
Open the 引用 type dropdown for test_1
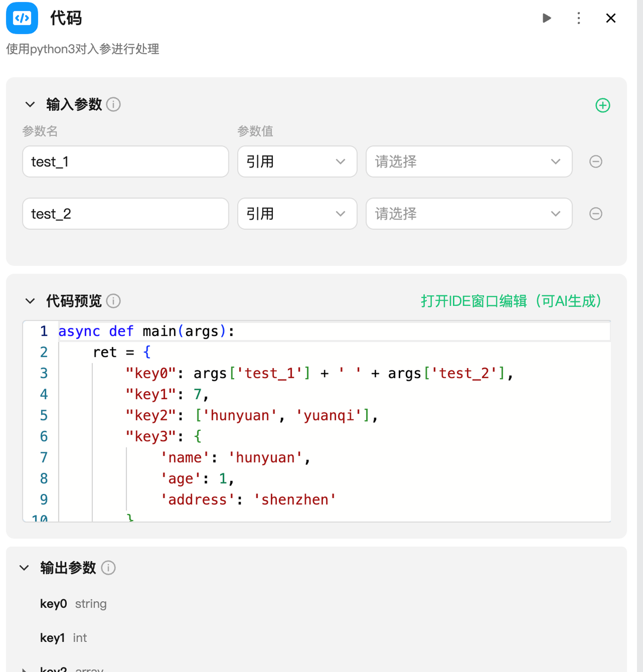297,162
